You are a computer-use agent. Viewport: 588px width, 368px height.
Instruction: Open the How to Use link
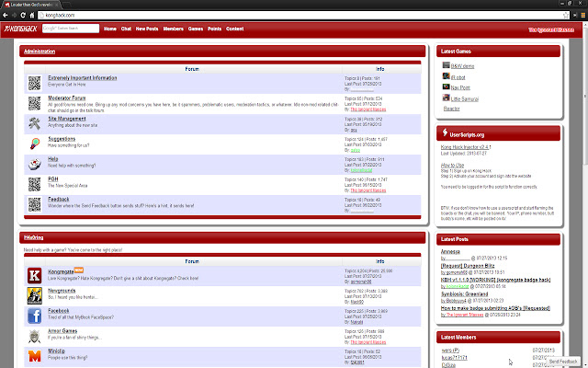[452, 166]
